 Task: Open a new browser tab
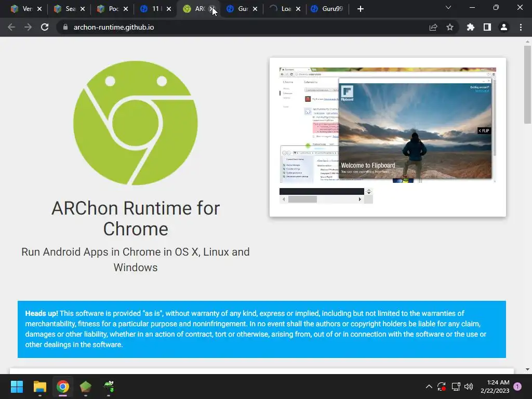click(x=361, y=9)
